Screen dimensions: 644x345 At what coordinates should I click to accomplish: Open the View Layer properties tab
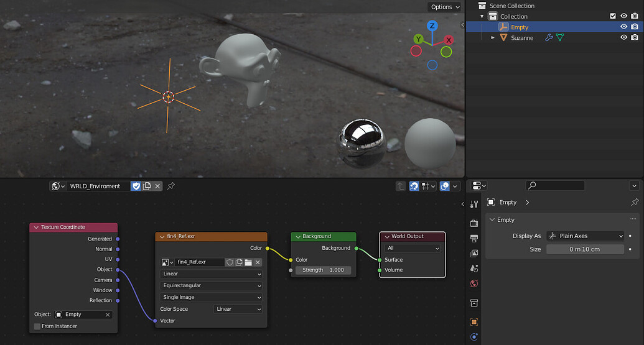point(474,254)
